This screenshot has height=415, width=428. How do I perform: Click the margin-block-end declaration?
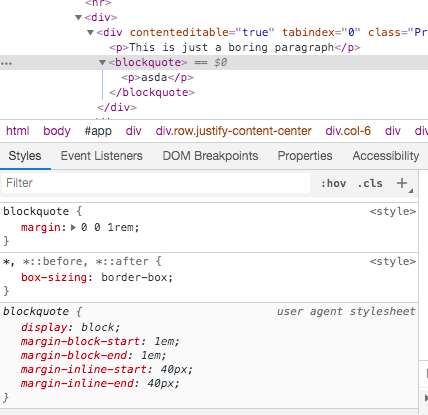click(93, 355)
